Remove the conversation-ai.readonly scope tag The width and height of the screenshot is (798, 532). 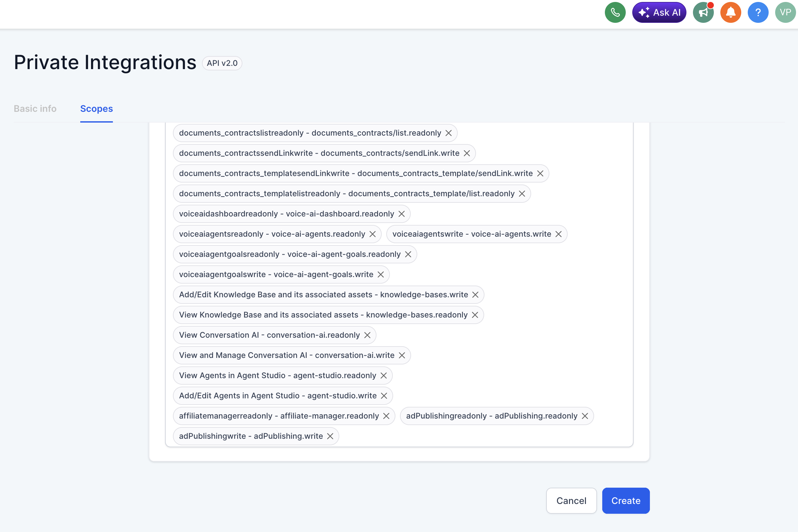point(367,335)
